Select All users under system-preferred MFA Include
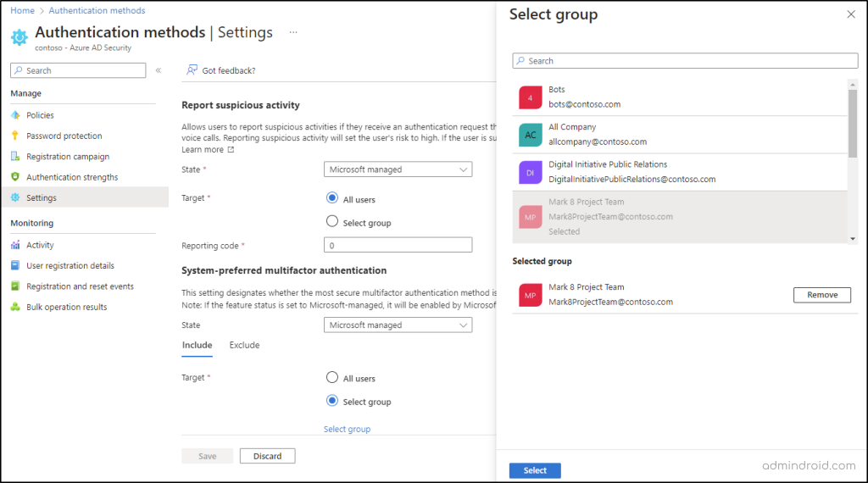Viewport: 868px width, 483px height. (x=332, y=378)
